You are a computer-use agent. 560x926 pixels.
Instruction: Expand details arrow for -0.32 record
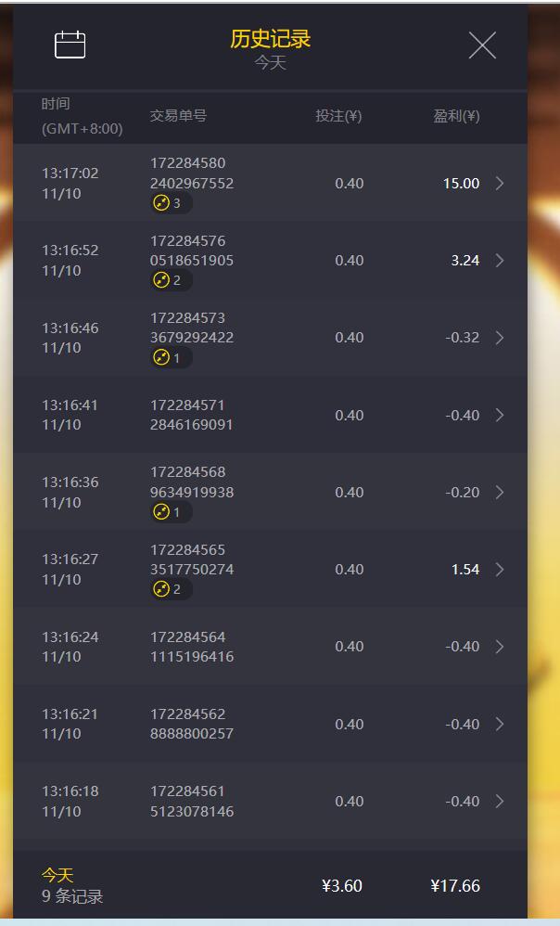[500, 337]
